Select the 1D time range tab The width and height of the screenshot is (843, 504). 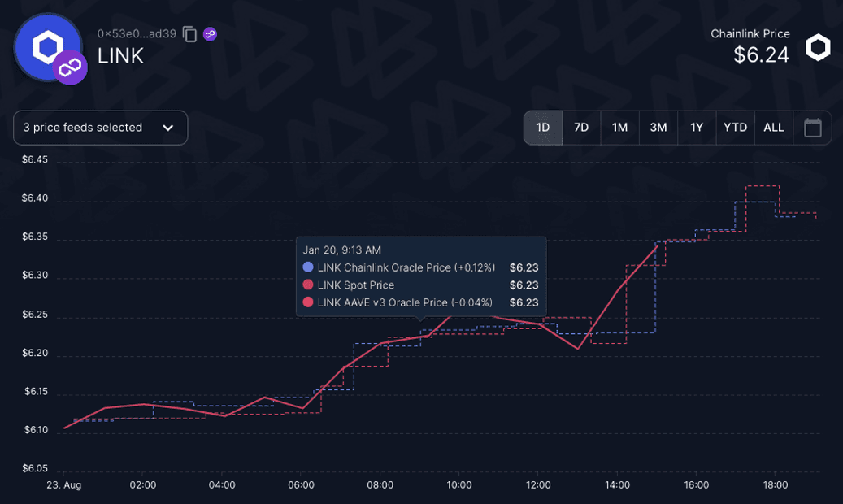click(x=543, y=128)
